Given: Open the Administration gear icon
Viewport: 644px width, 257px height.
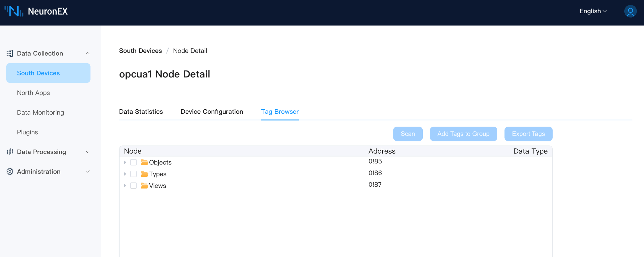Looking at the screenshot, I should [x=10, y=172].
